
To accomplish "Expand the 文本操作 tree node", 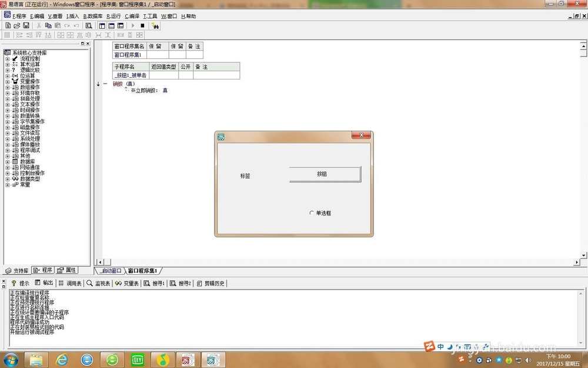I will (7, 104).
